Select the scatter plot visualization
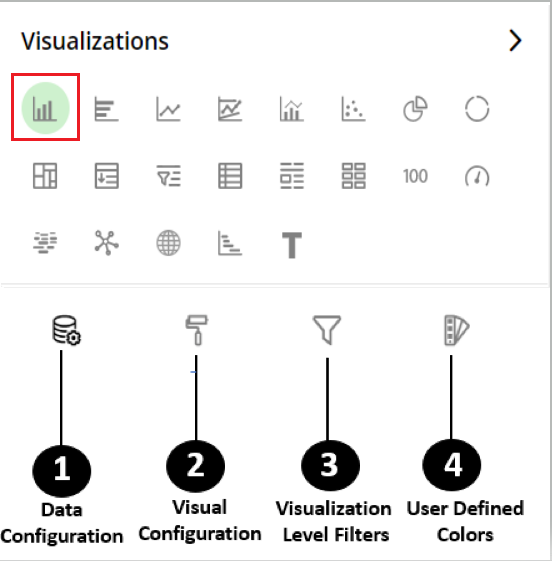Viewport: 552px width, 561px height. pos(353,109)
